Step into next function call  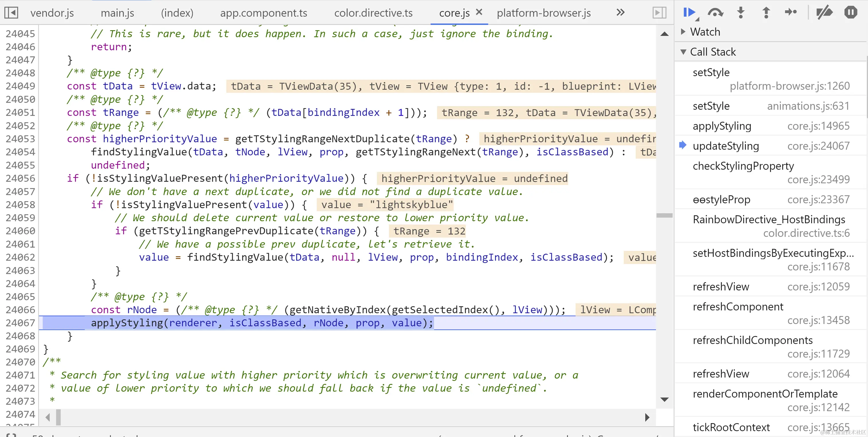coord(741,12)
